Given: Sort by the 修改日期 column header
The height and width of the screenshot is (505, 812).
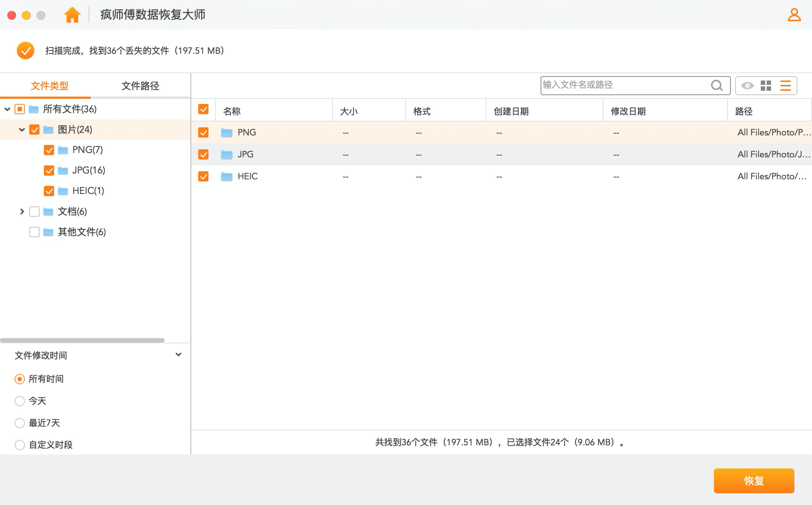Looking at the screenshot, I should tap(628, 111).
